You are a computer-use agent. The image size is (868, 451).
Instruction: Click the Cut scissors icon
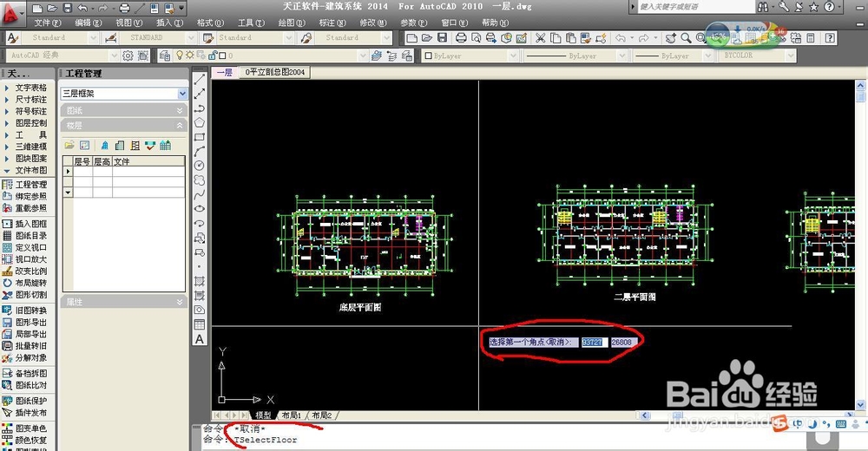pyautogui.click(x=540, y=37)
